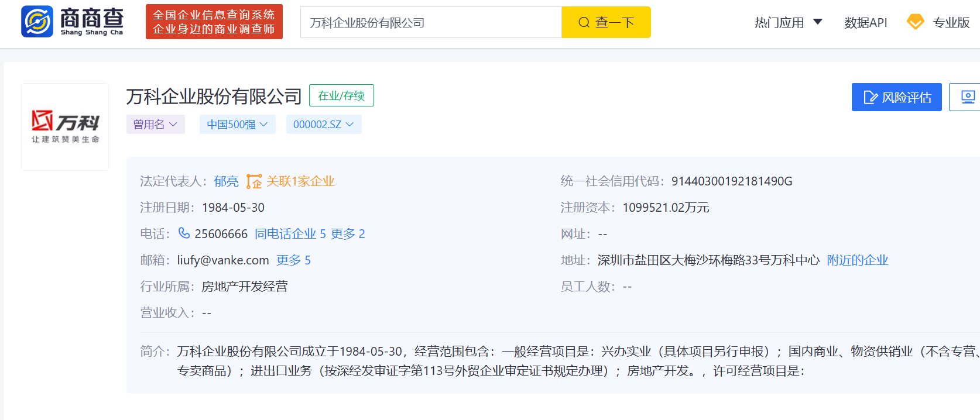Click the related enterprise org-chart icon
The image size is (980, 420).
[253, 181]
